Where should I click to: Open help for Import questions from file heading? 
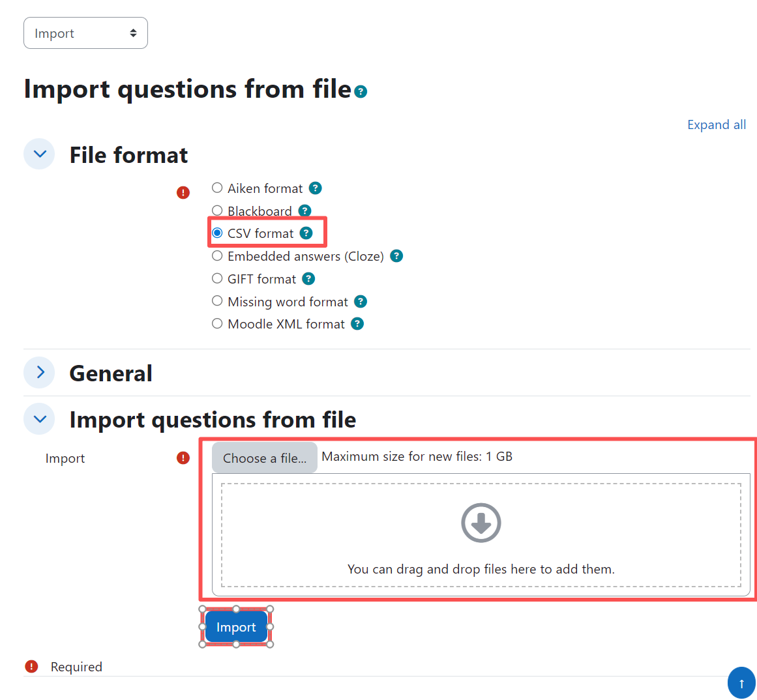(361, 92)
